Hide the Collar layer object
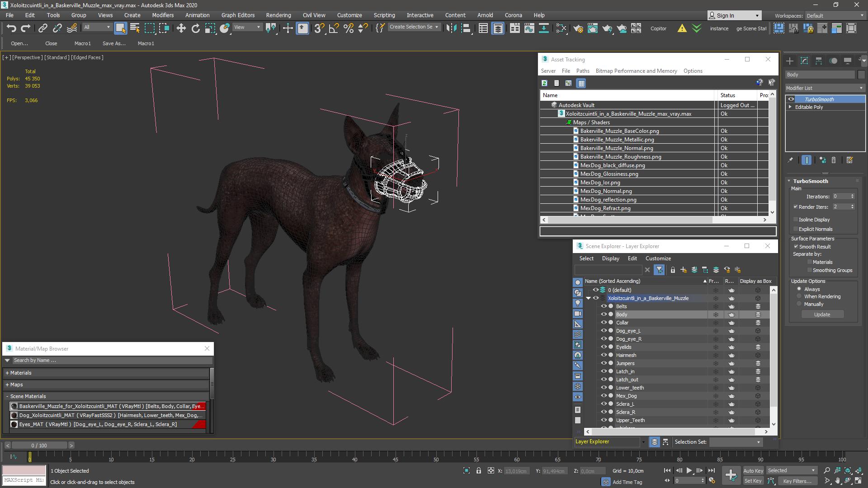Screen dimensions: 868x488 click(603, 323)
